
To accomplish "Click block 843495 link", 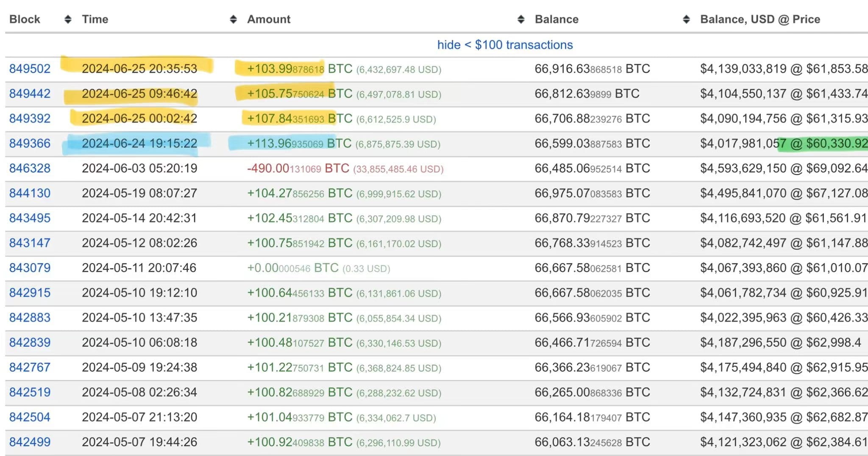I will (x=29, y=218).
